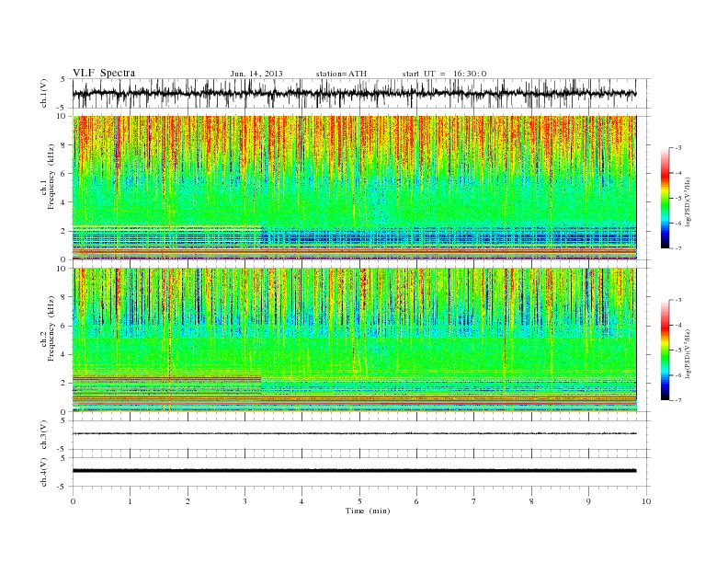
Task: Select the "start UT = 16:30:0" text
Action: click(x=444, y=74)
